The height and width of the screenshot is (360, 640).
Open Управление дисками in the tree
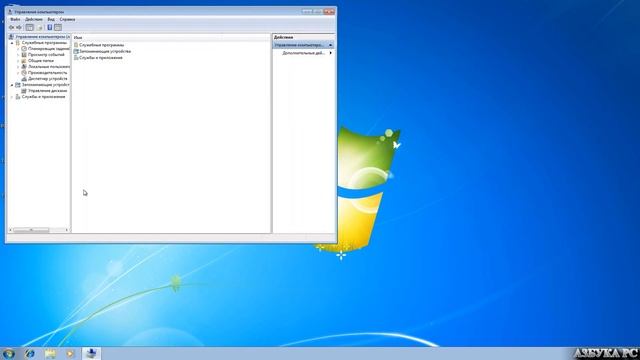(x=47, y=91)
